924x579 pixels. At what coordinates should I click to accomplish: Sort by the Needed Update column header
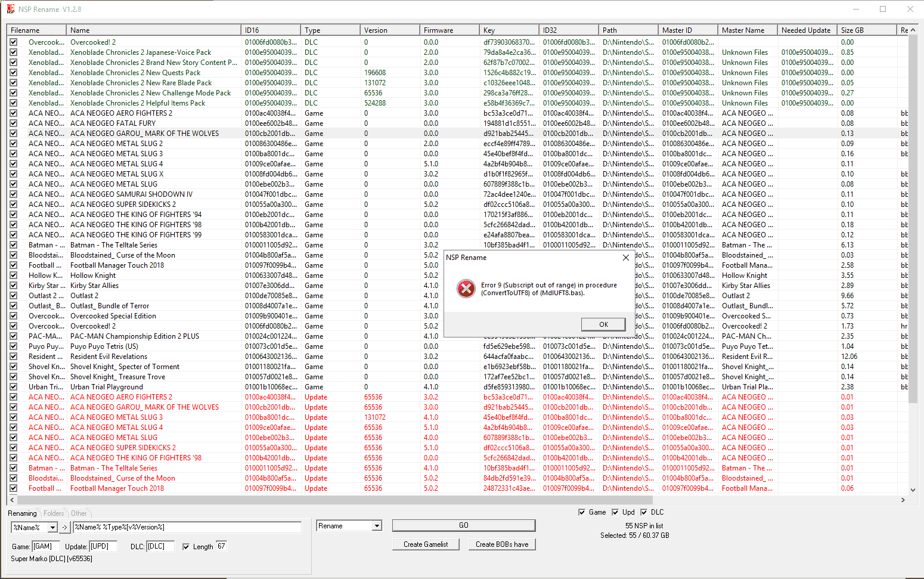coord(808,30)
